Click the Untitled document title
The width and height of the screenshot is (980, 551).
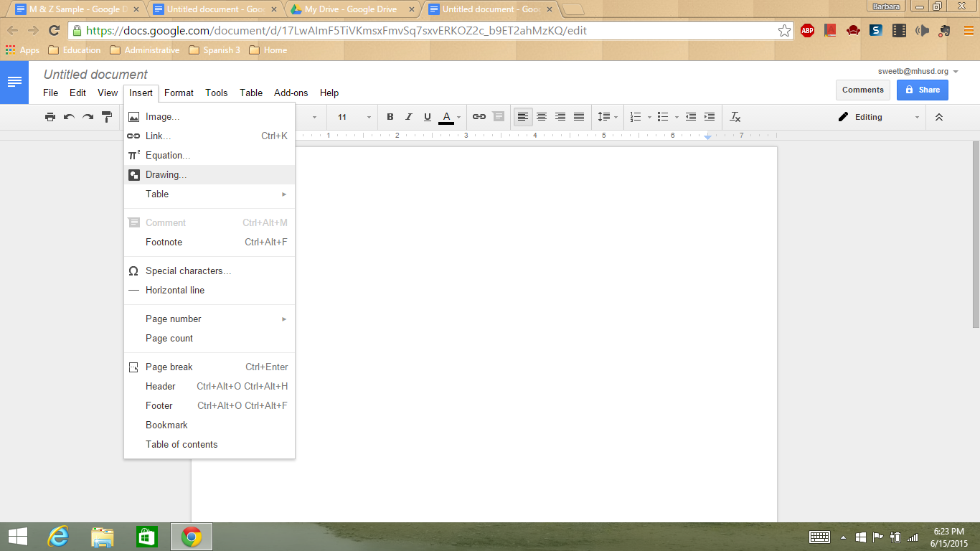point(95,75)
